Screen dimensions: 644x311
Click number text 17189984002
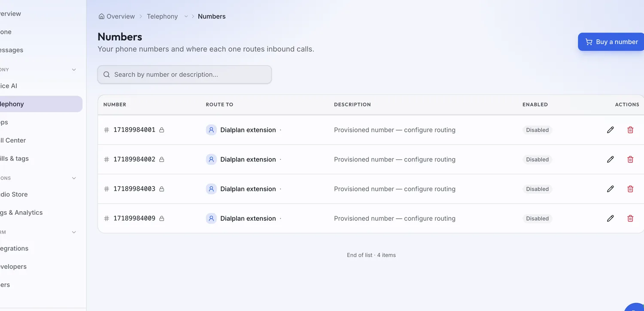[134, 159]
